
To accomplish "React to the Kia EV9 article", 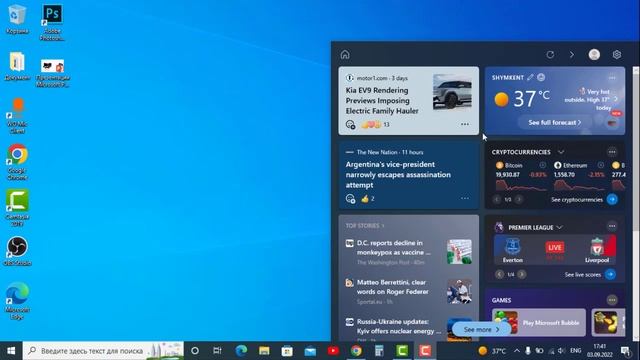I will (350, 124).
